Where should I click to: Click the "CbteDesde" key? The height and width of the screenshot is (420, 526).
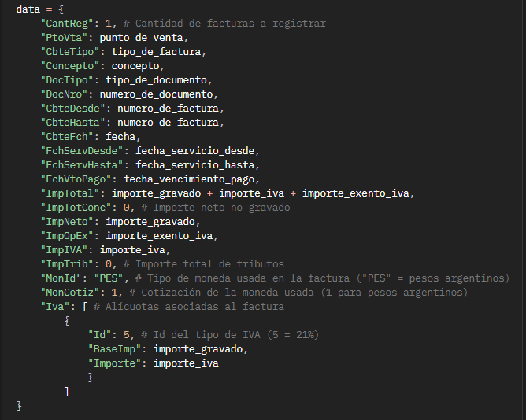pyautogui.click(x=72, y=109)
